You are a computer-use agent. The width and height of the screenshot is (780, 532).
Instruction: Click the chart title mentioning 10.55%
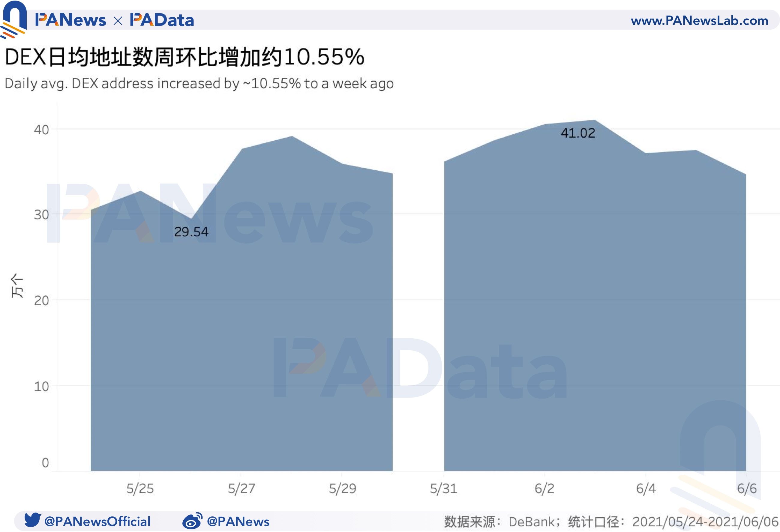point(184,56)
